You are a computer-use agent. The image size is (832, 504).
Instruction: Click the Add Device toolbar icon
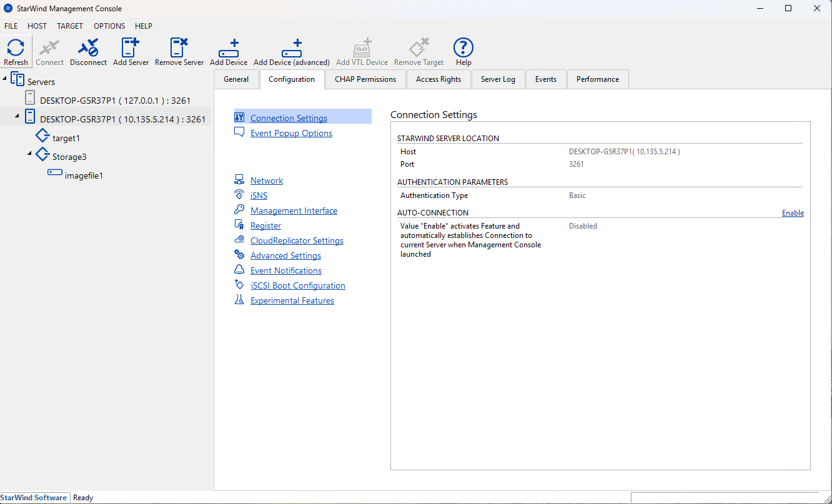229,48
